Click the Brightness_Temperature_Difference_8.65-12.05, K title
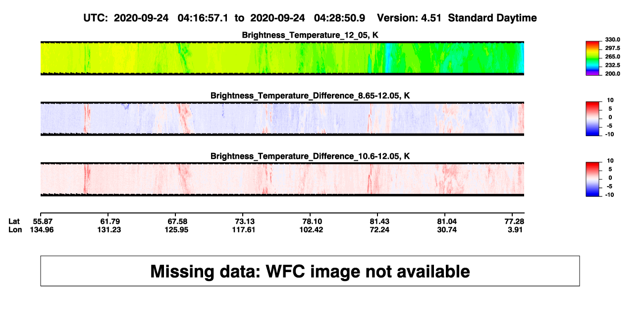This screenshot has height=330, width=644. 310,95
